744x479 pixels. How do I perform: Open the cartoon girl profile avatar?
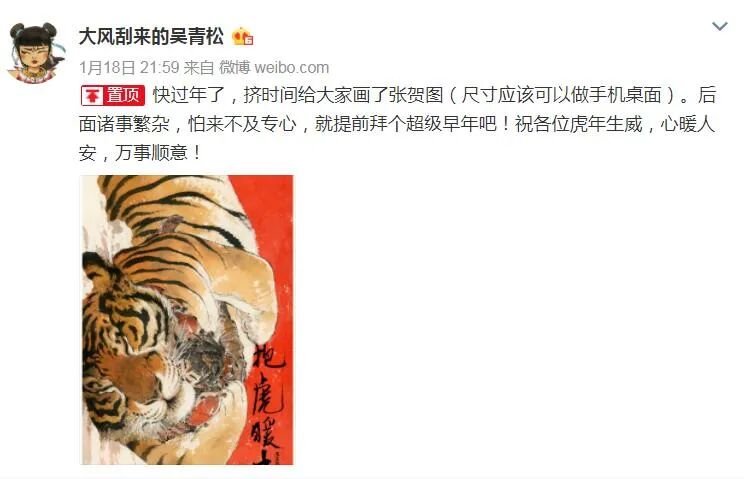coord(36,53)
